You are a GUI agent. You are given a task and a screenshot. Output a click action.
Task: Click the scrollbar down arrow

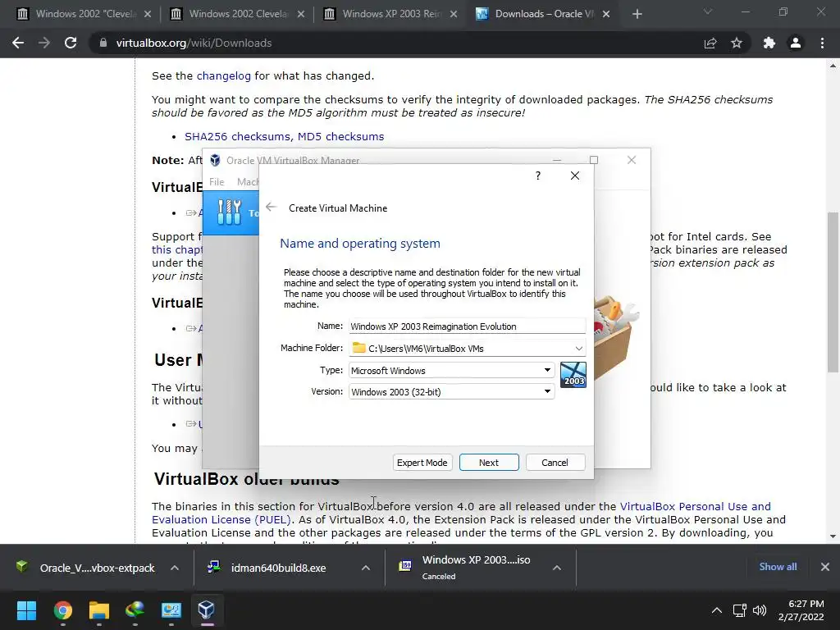pyautogui.click(x=833, y=536)
